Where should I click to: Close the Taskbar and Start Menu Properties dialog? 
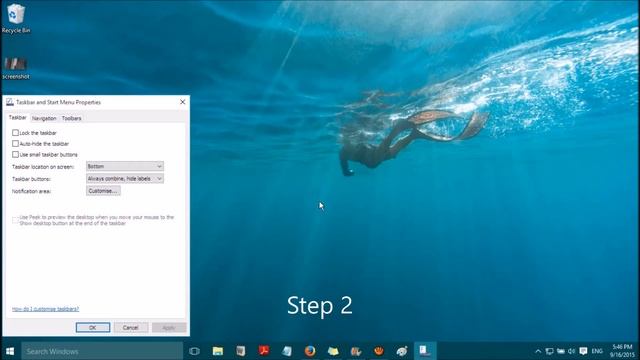point(182,102)
